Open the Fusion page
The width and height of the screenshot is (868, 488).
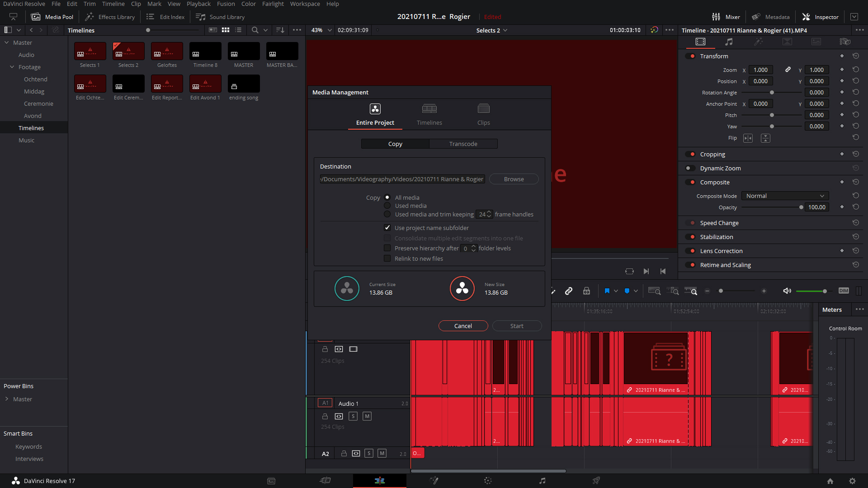(434, 481)
